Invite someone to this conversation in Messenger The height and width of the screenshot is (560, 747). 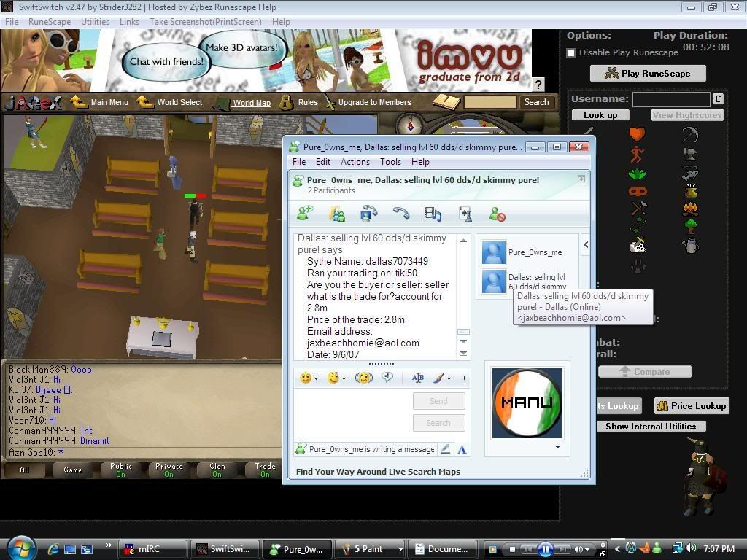coord(305,214)
